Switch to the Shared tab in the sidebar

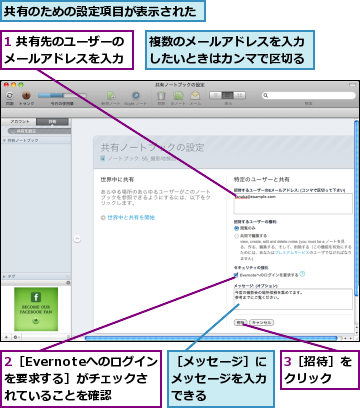52,122
